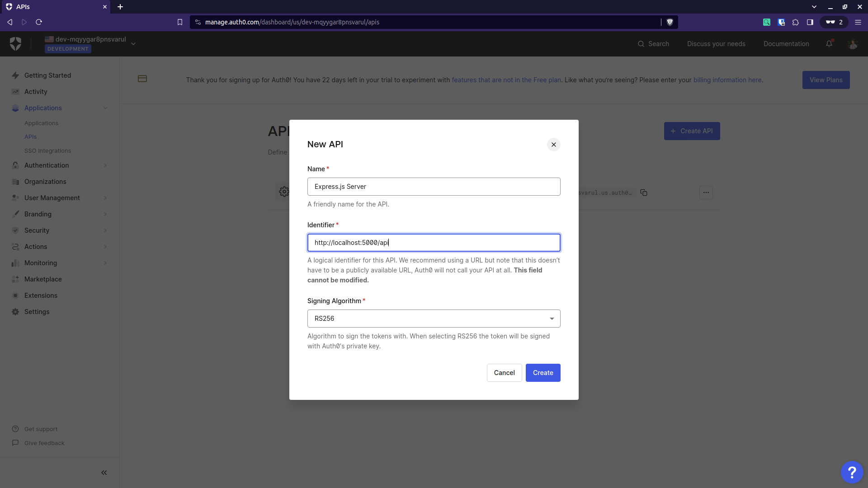Open the Documentation menu item
The height and width of the screenshot is (488, 868).
(786, 44)
